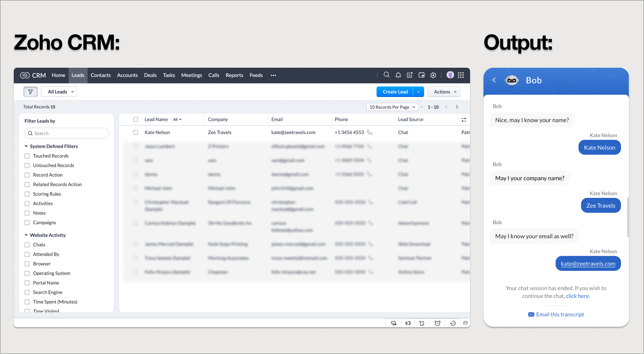644x354 pixels.
Task: Open announcements megaphone icon in bottom bar
Action: click(x=408, y=323)
